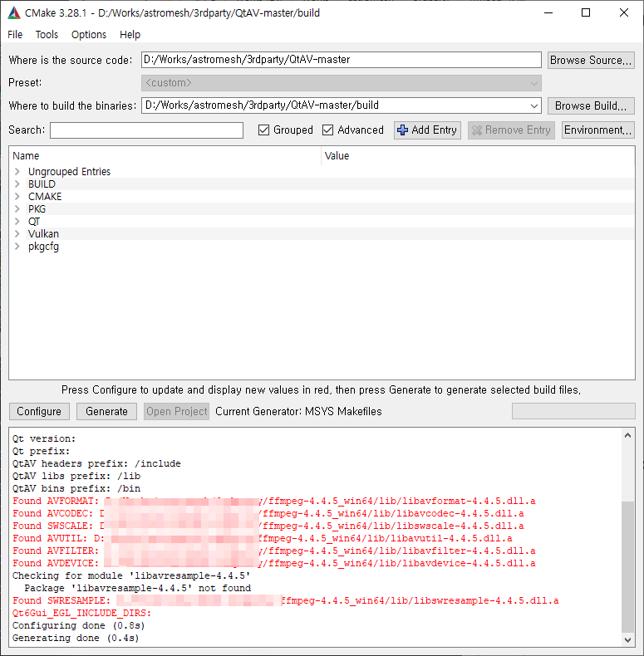Select the Vulkan row label

point(43,234)
